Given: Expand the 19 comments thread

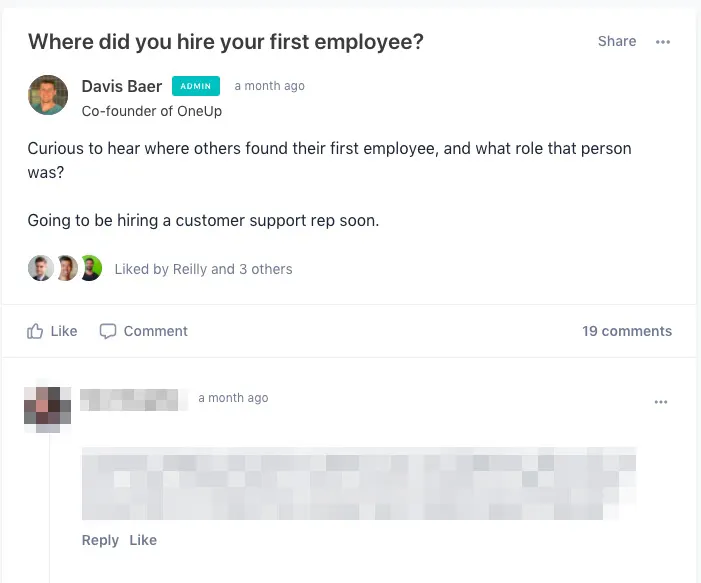Looking at the screenshot, I should pyautogui.click(x=627, y=331).
